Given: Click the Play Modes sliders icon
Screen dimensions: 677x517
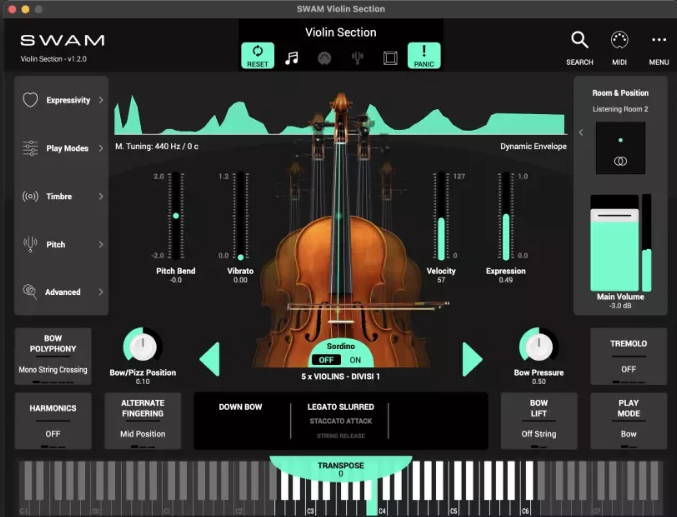Looking at the screenshot, I should pos(30,148).
